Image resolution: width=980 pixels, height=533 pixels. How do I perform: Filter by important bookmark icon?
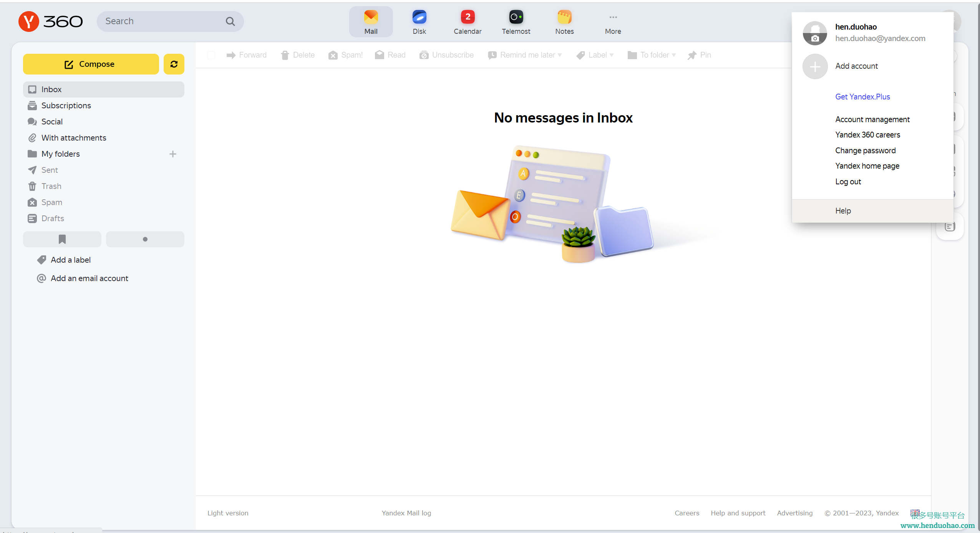(x=62, y=239)
